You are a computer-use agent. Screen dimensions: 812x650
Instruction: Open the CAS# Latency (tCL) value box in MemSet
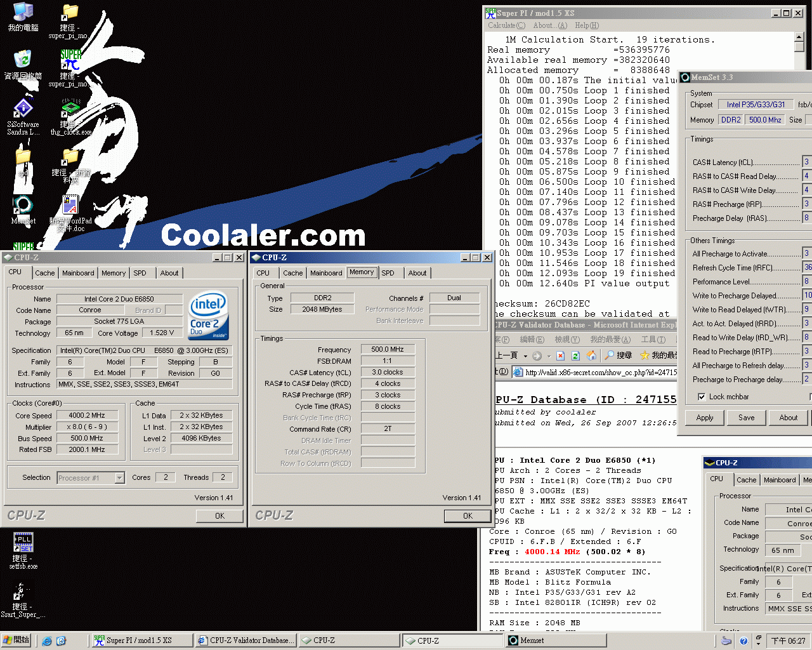[807, 162]
